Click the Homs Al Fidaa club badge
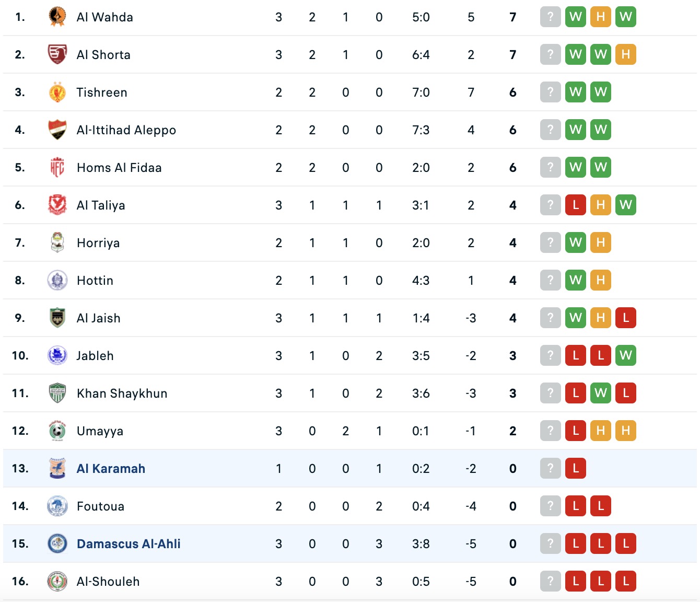Screen dimensions: 700x602 click(57, 167)
